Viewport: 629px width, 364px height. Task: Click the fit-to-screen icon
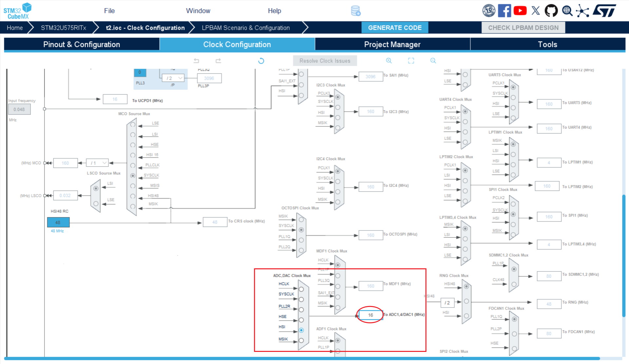click(411, 61)
